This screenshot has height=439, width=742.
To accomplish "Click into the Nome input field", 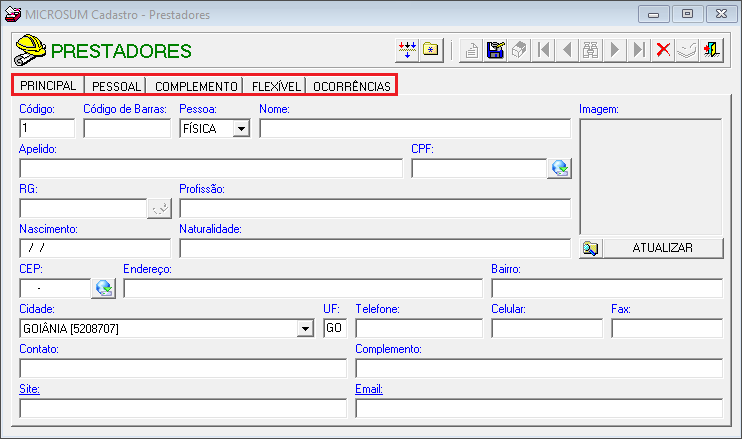I will pyautogui.click(x=414, y=128).
